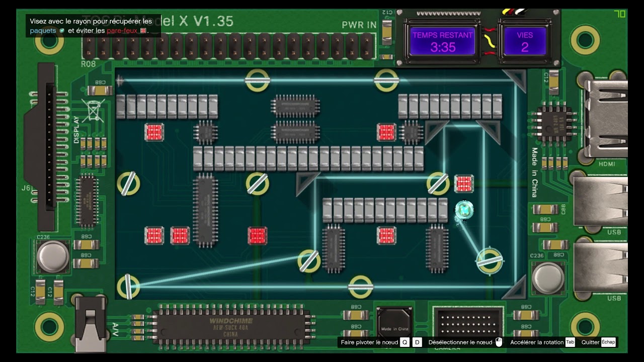The width and height of the screenshot is (644, 362).
Task: Select the node at the left edge, middle row
Action: coord(128,184)
